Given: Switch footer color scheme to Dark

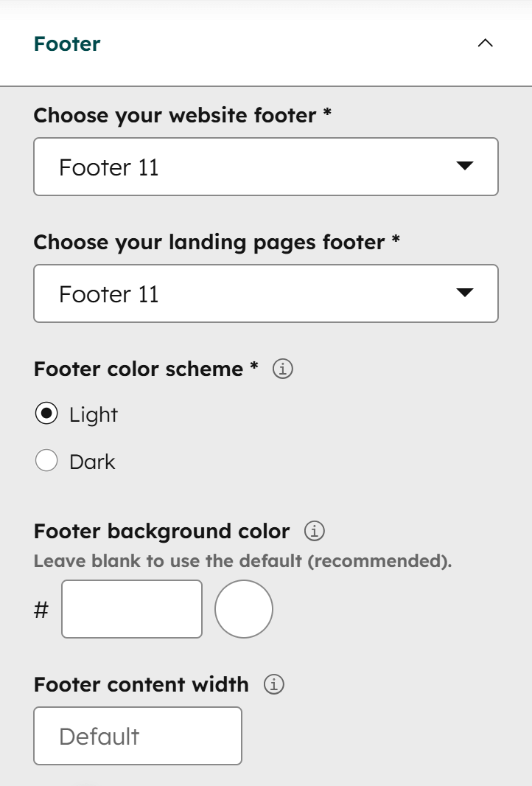Looking at the screenshot, I should pyautogui.click(x=46, y=461).
